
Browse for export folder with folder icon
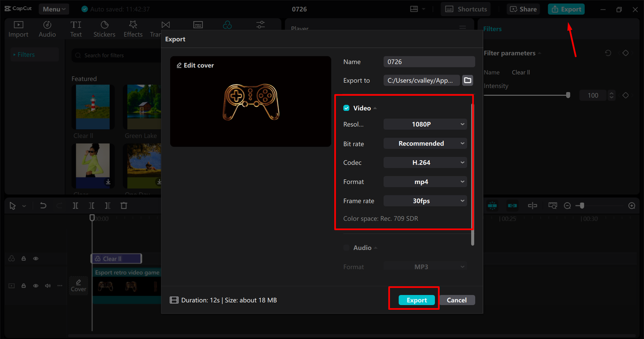coord(467,80)
